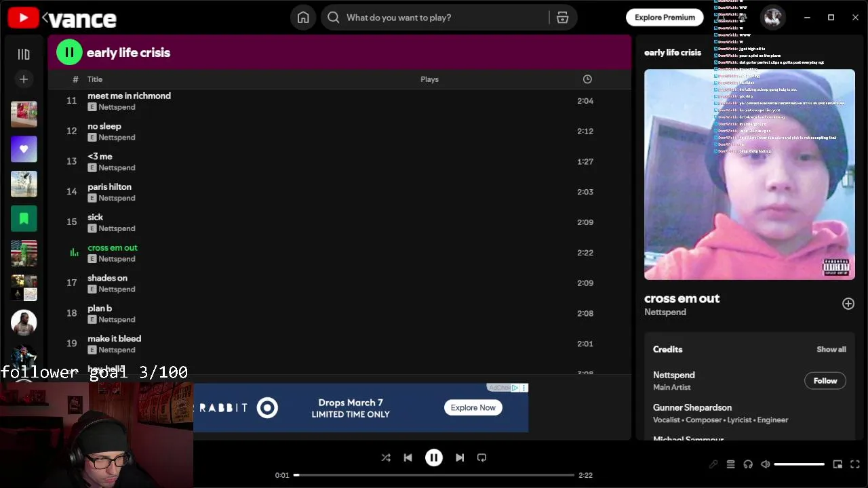The width and height of the screenshot is (868, 488).
Task: Toggle repeat mode
Action: click(x=481, y=457)
